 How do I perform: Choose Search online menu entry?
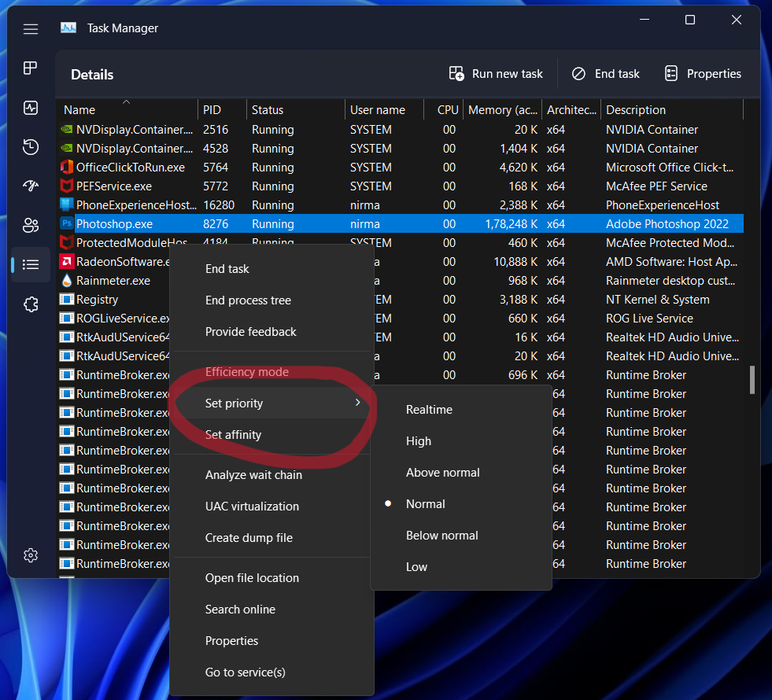click(x=271, y=609)
